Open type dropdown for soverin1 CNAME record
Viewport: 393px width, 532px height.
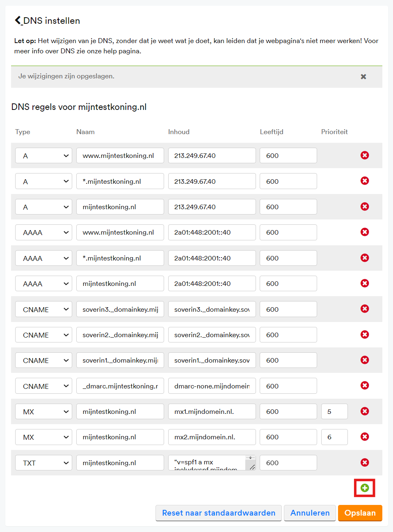(43, 361)
